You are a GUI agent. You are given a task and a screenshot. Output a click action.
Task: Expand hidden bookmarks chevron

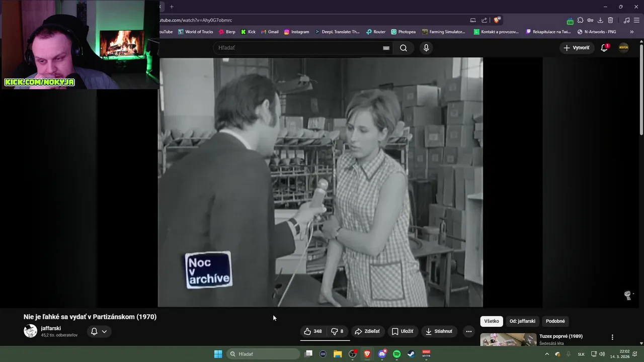[631, 32]
